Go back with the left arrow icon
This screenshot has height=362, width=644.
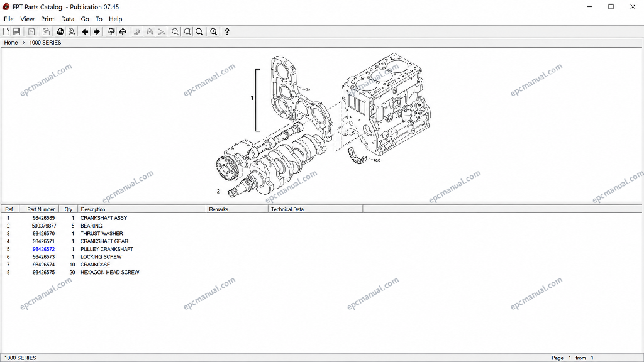coord(85,31)
